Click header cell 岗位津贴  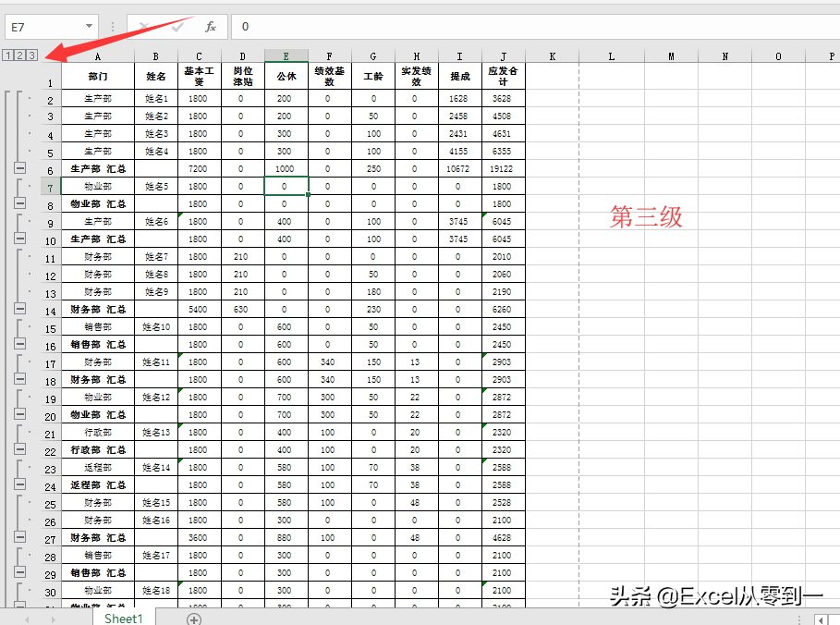click(243, 76)
